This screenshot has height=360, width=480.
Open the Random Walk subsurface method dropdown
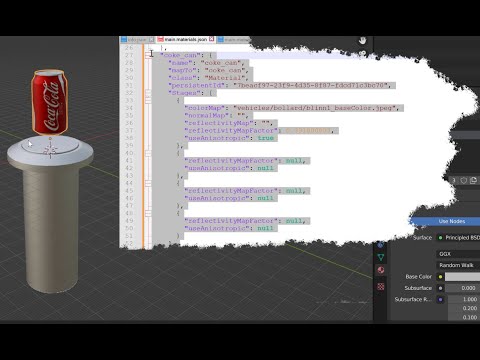pyautogui.click(x=458, y=265)
